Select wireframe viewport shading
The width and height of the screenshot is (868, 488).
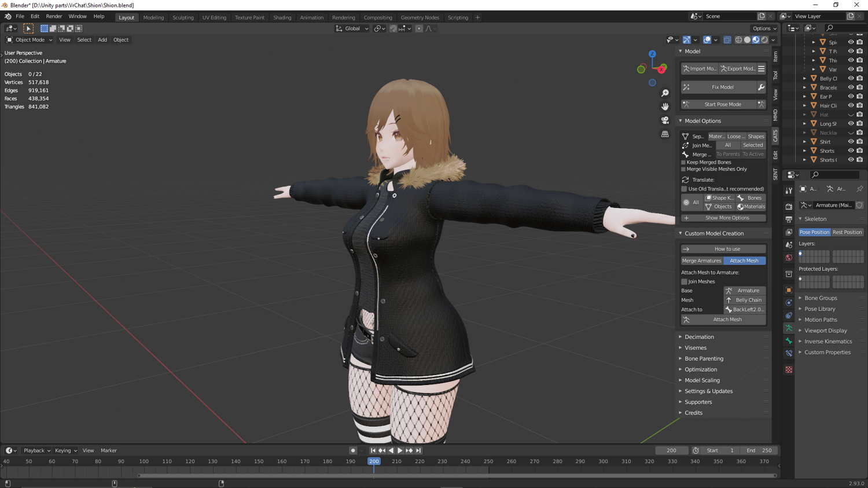tap(738, 40)
